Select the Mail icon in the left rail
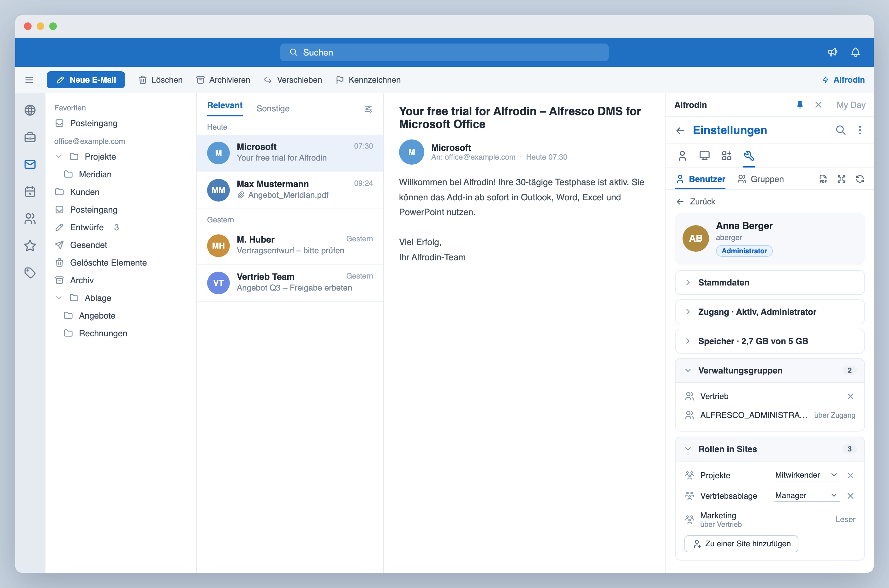889x588 pixels. tap(30, 164)
